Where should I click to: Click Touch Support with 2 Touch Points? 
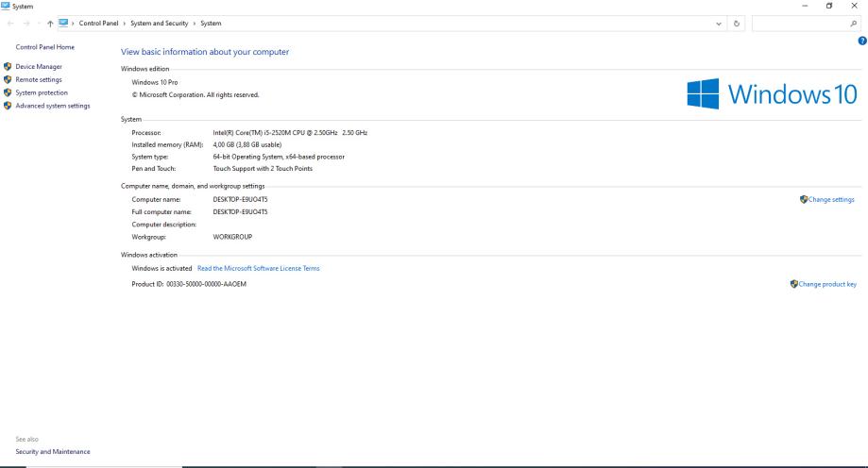pos(263,168)
